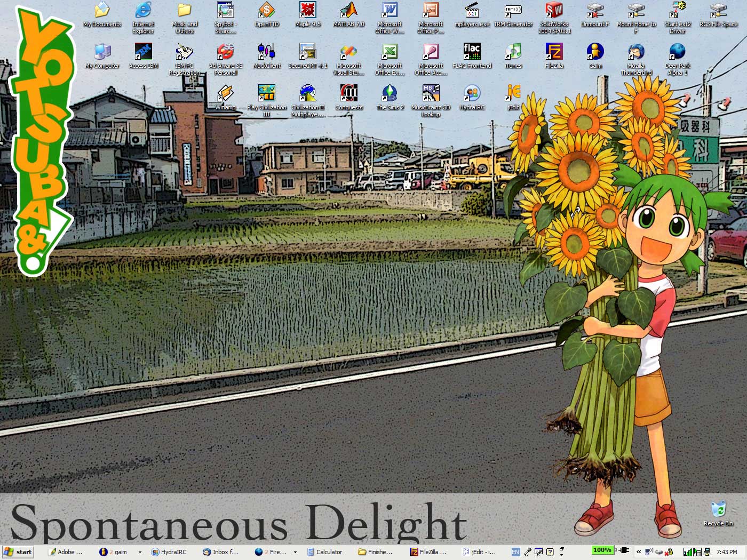Switch to the Adobe taskbar window
Viewport: 747px width, 560px height.
click(65, 552)
